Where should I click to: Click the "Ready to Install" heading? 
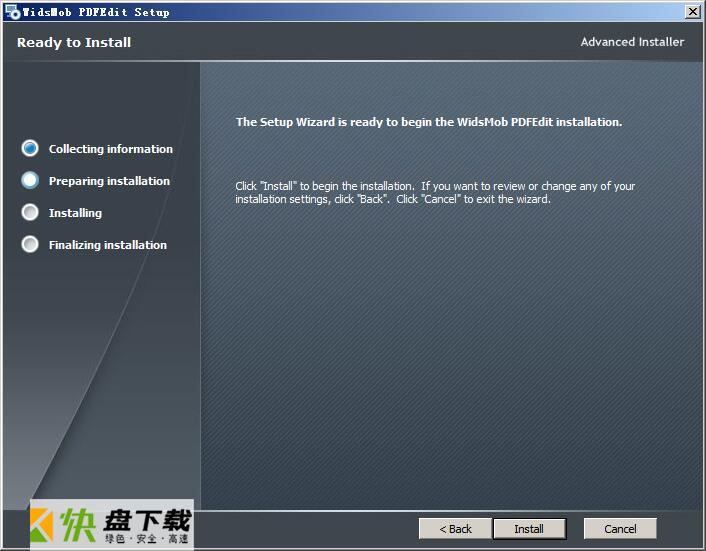click(x=74, y=42)
